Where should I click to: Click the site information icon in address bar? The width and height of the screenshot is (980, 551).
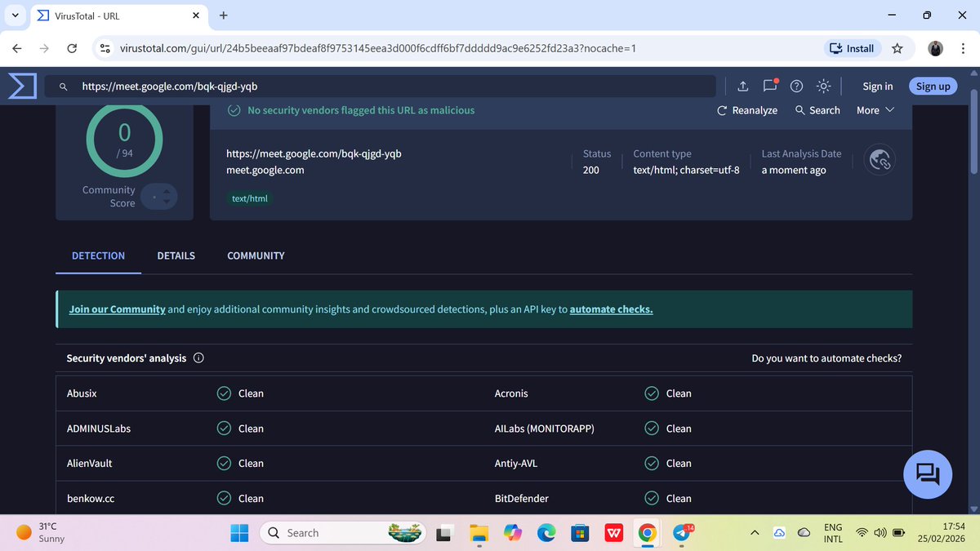pos(105,48)
